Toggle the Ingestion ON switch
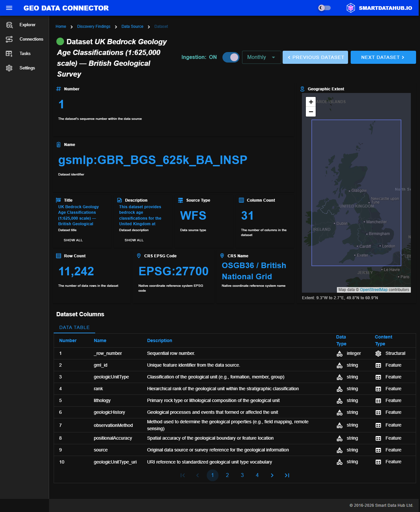This screenshot has width=420, height=512. [x=231, y=57]
